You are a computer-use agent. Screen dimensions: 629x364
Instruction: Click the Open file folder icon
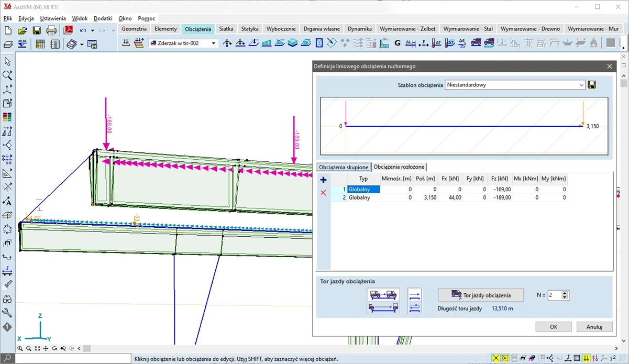(22, 30)
